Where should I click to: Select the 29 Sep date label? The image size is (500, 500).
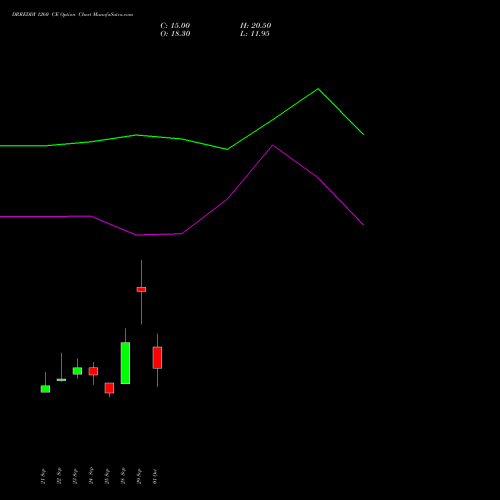[139, 476]
